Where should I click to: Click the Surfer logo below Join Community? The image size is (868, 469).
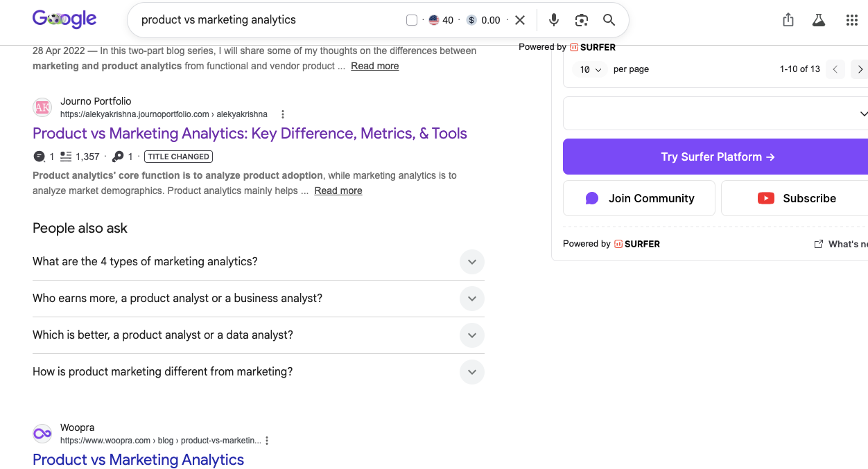click(x=637, y=244)
